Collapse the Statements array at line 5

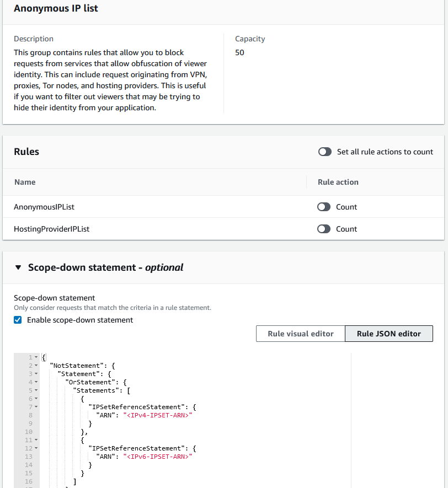tap(35, 390)
